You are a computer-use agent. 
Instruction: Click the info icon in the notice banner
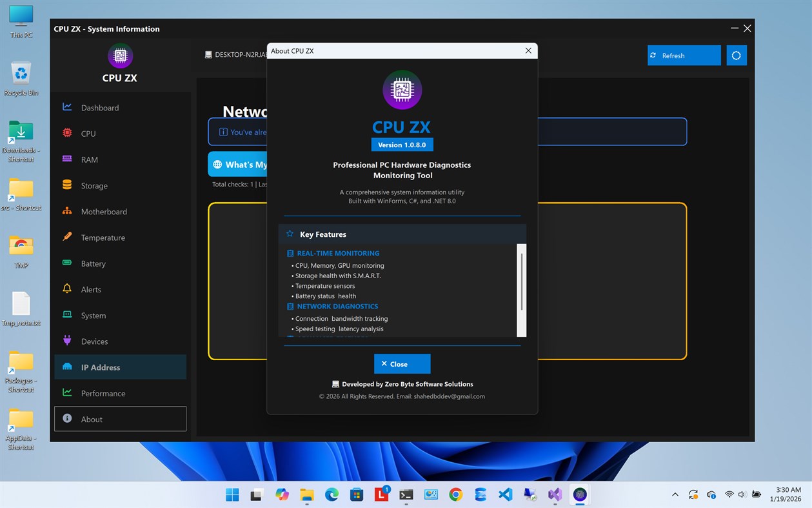pos(223,132)
